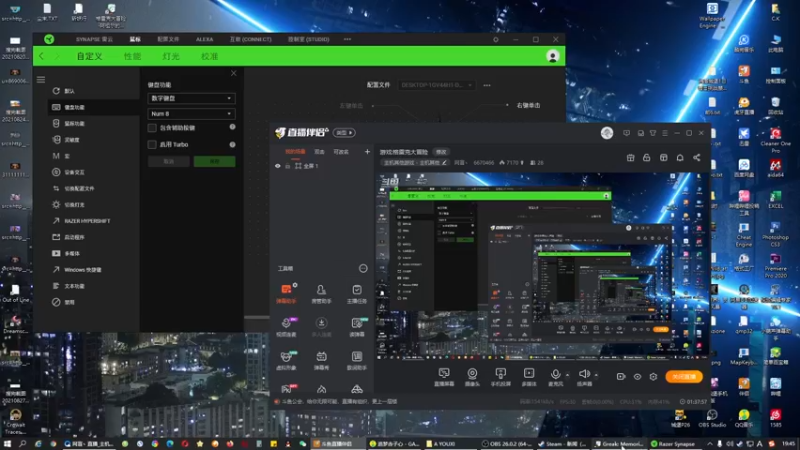The image size is (800, 450).
Task: Open 房管助手 tool in toolbox
Action: point(321,293)
